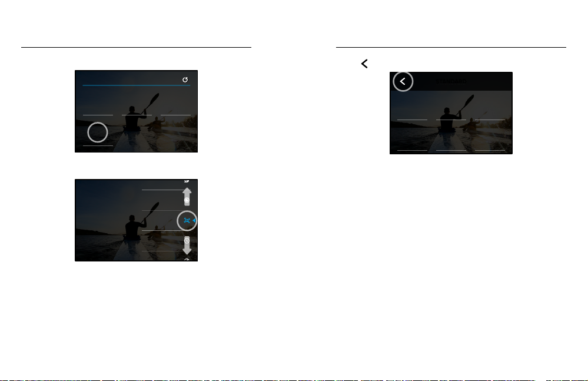Click the down arrow in the scrolling list
Viewport: 588px width, 381px height.
(x=187, y=246)
